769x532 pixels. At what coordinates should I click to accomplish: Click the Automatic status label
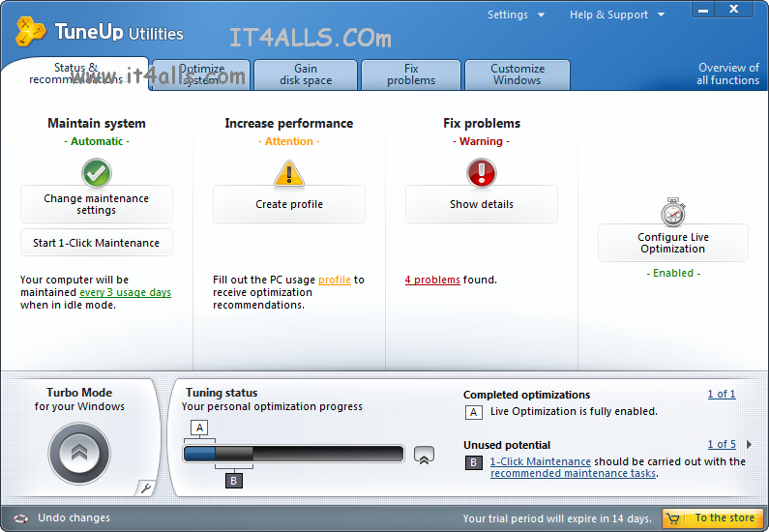[x=97, y=141]
